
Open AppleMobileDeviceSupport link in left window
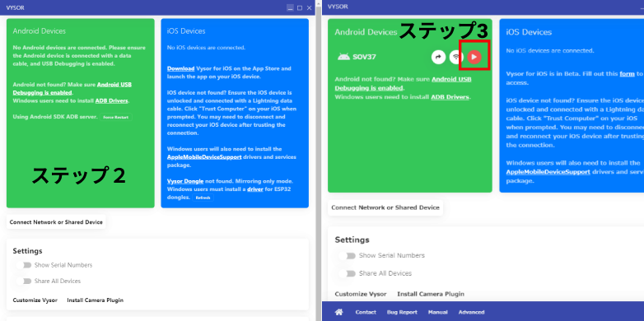coord(204,157)
